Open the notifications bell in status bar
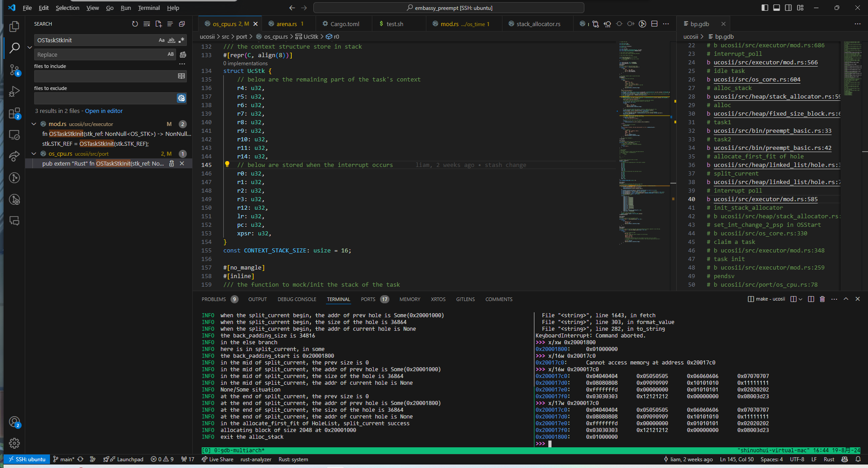868x468 pixels. coord(858,459)
